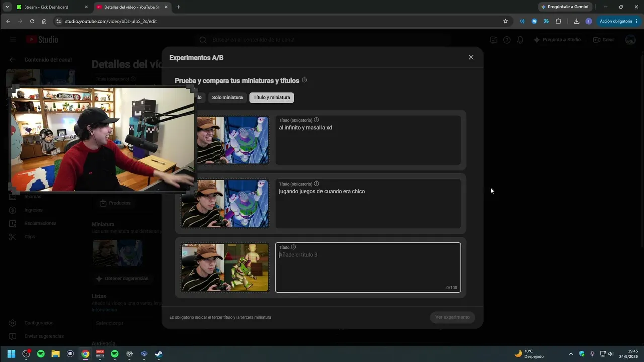Open YouTube Studio feedback comment icon
The width and height of the screenshot is (644, 362).
493,40
